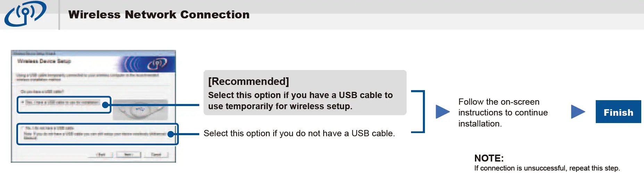The width and height of the screenshot is (644, 174).
Task: Click the callout dot on the Yes option
Action: (106, 105)
